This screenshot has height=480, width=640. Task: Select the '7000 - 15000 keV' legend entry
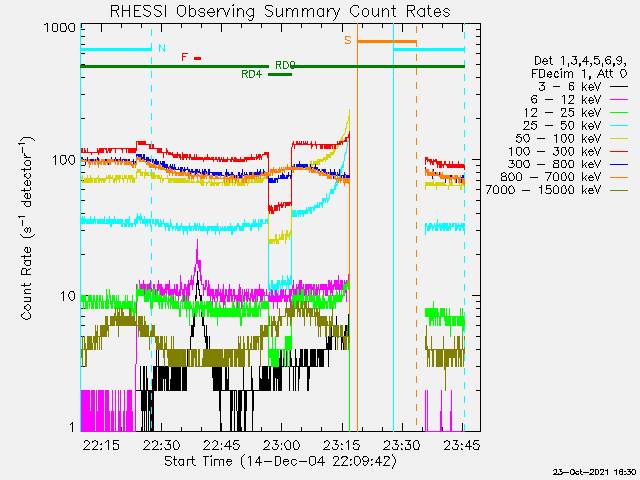tap(557, 190)
